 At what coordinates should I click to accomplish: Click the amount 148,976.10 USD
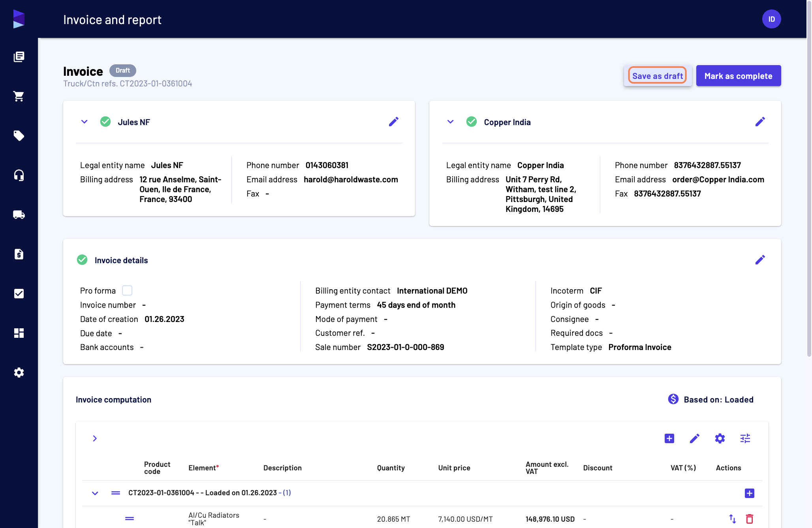[x=550, y=519]
